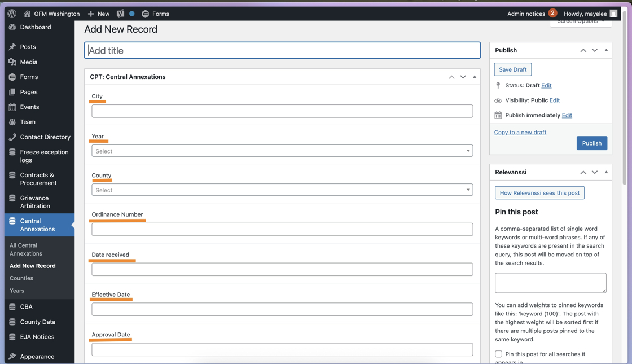Viewport: 632px width, 364px height.
Task: Focus the Add title field
Action: [282, 50]
